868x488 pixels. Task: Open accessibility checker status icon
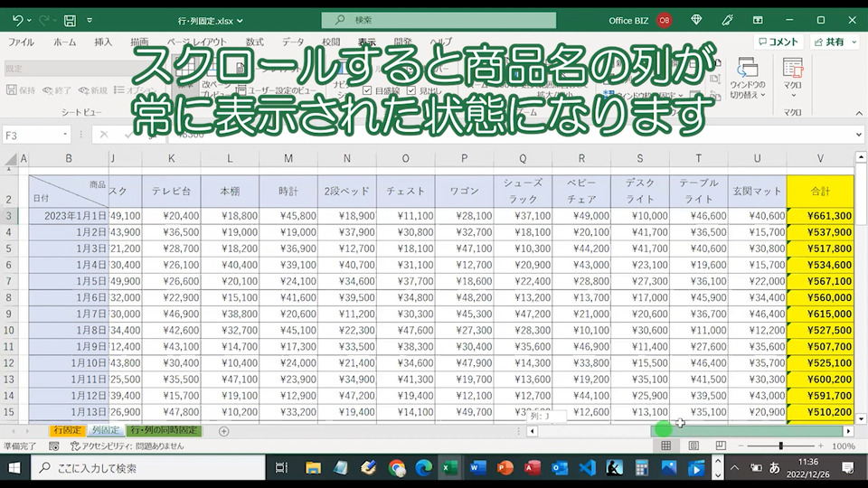[x=75, y=446]
